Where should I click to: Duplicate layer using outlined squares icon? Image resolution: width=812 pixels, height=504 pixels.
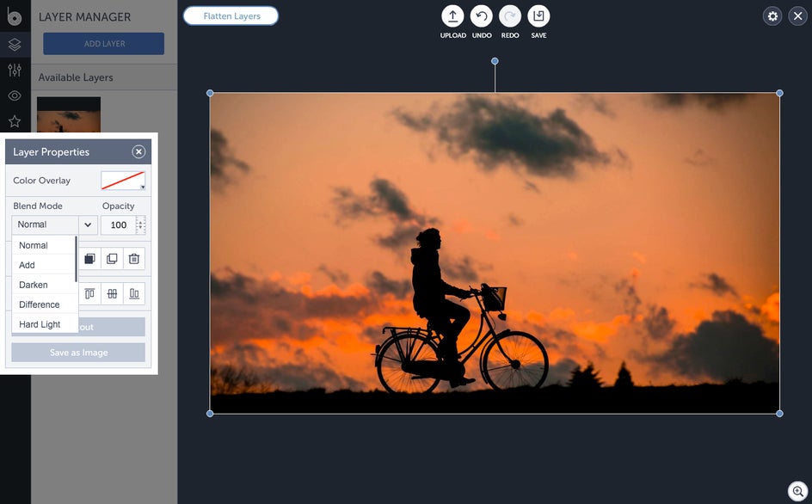(112, 259)
